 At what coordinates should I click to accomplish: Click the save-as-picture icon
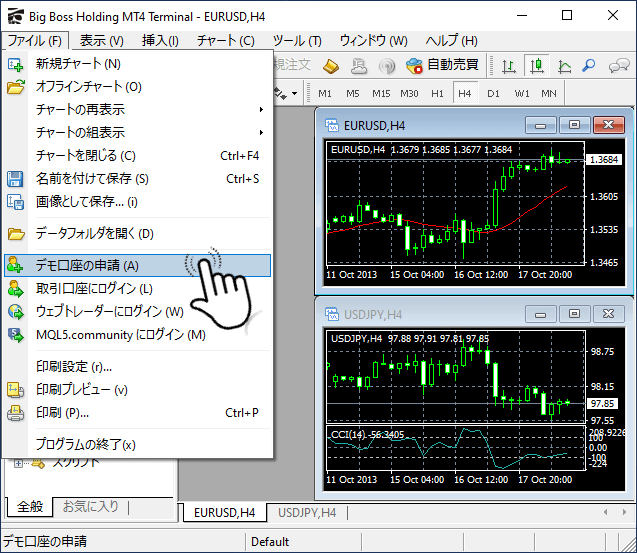click(15, 202)
